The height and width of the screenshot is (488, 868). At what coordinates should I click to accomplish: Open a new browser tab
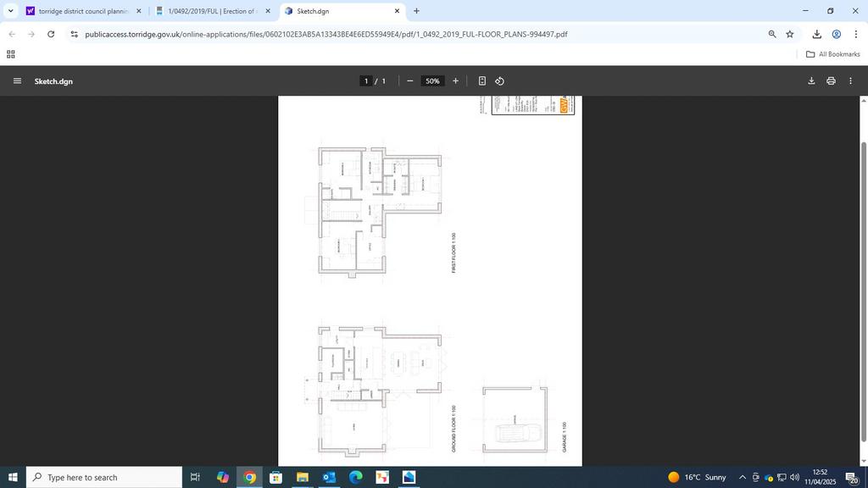point(416,11)
